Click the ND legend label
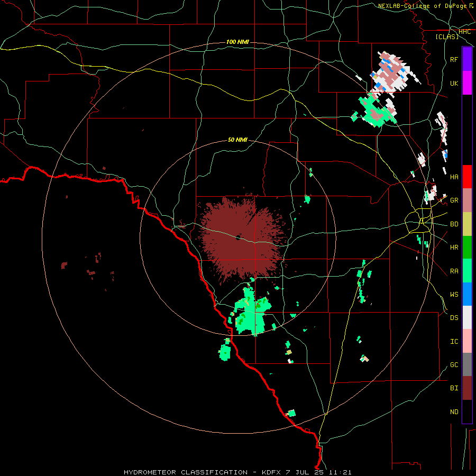Image resolution: width=476 pixels, height=476 pixels. tap(454, 412)
